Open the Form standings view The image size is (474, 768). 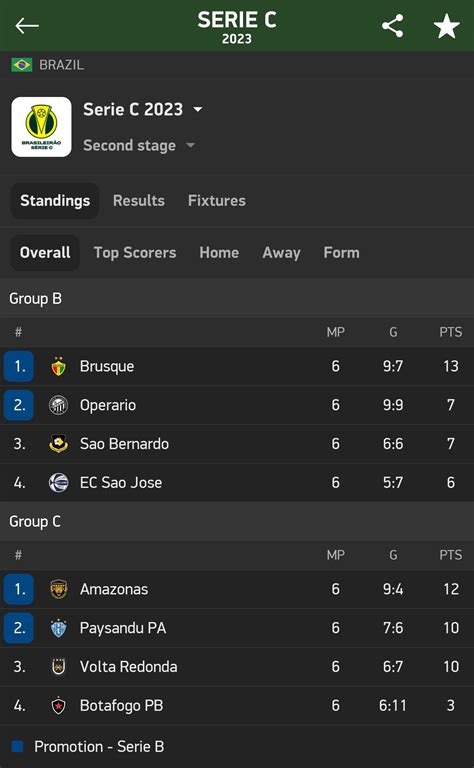341,253
